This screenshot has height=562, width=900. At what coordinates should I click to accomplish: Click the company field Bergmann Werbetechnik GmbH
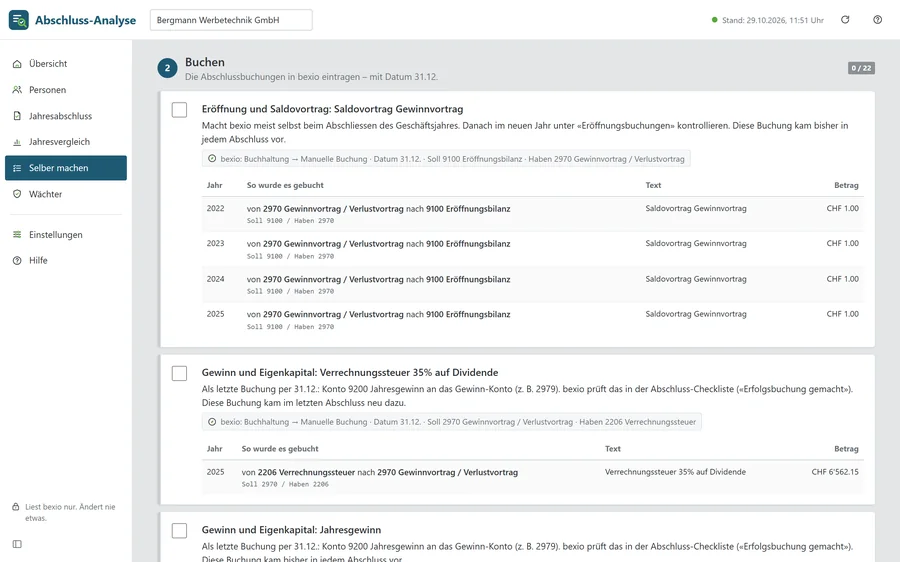pyautogui.click(x=231, y=20)
